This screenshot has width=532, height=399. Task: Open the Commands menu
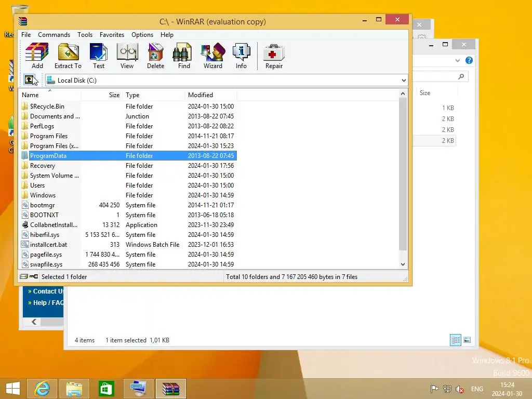point(54,35)
